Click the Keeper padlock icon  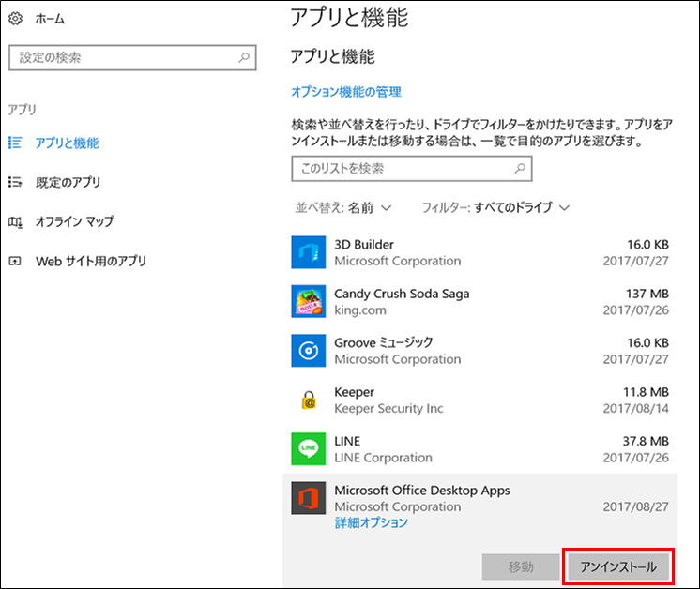(309, 400)
